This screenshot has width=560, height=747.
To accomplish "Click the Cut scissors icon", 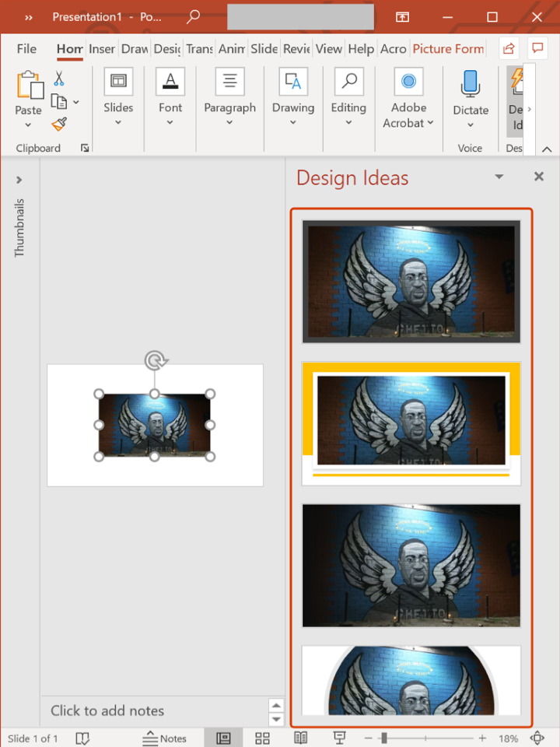I will (x=58, y=78).
